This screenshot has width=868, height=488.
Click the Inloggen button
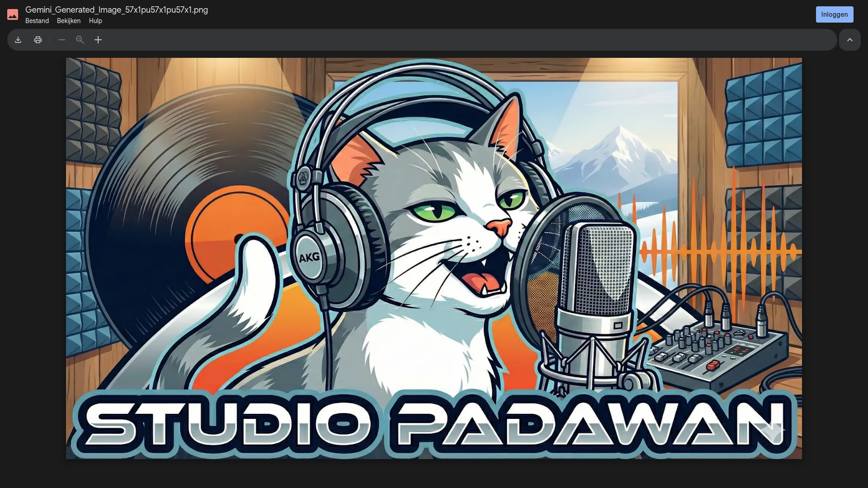834,14
